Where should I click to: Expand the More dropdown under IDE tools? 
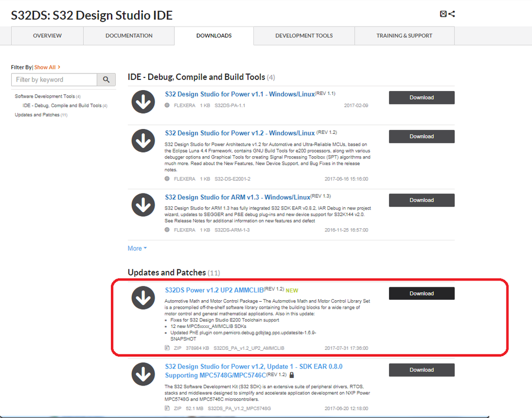point(137,248)
